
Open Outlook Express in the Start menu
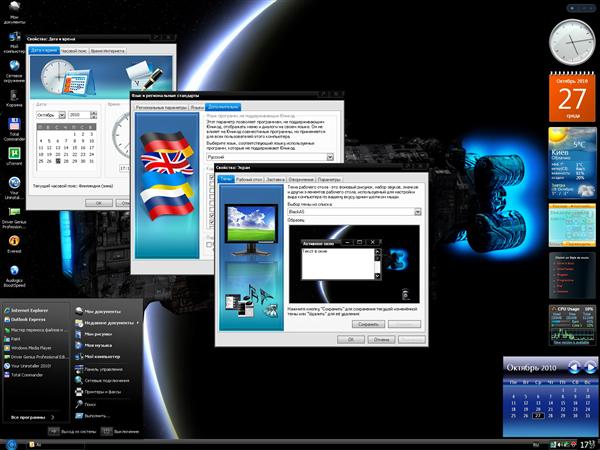25,320
